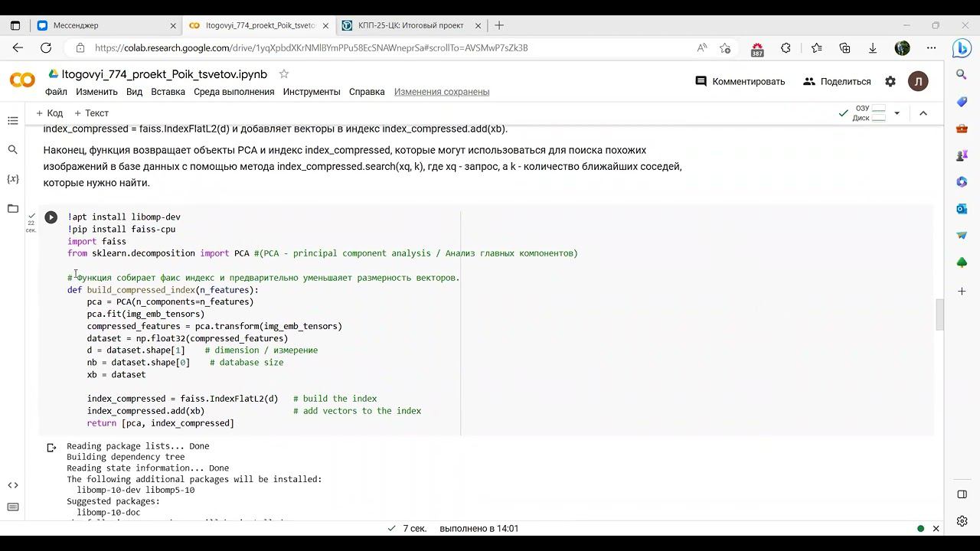Open the Вид menu
Viewport: 980px width, 551px height.
click(x=134, y=92)
